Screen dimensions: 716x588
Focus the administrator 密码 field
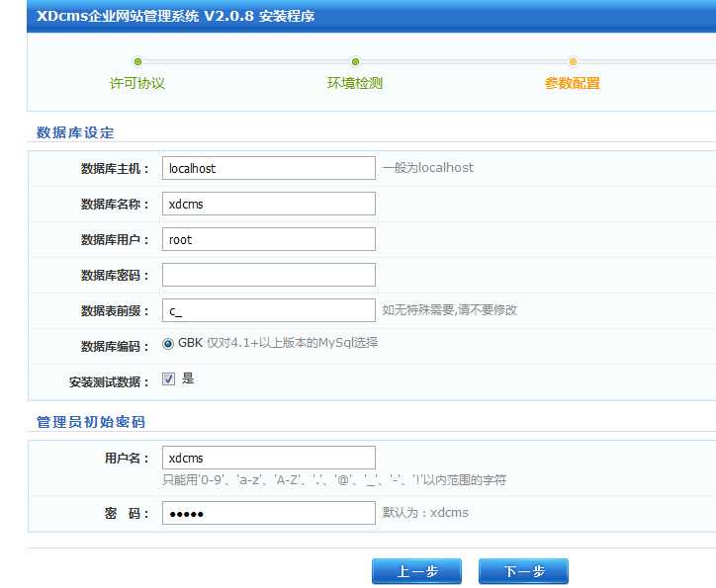point(269,513)
